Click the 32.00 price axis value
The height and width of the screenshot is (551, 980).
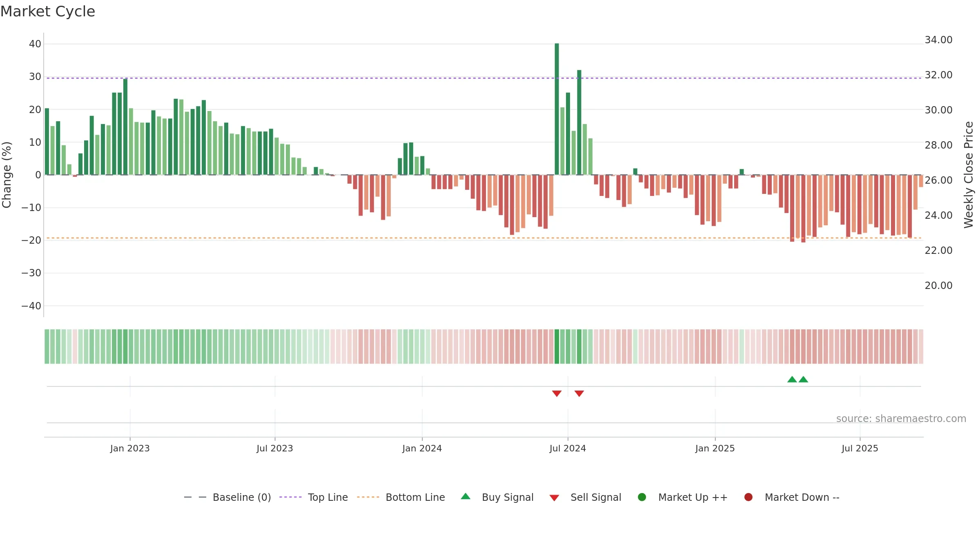[938, 75]
